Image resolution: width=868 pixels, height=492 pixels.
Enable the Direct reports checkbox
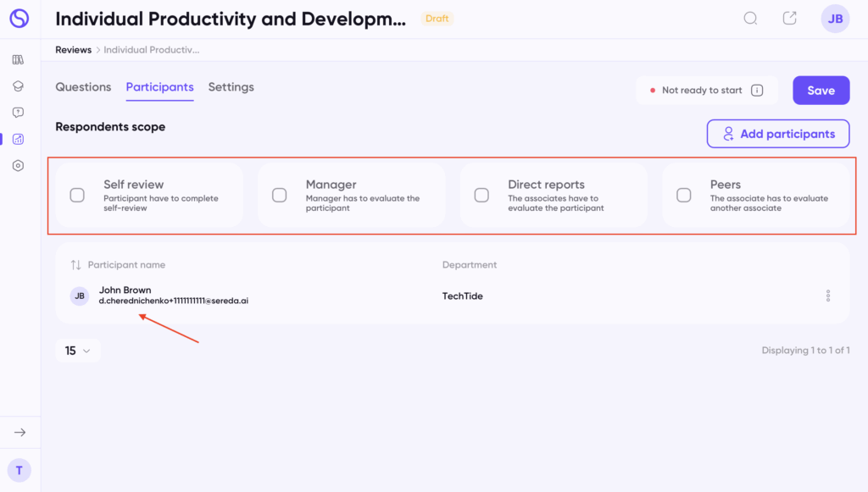point(481,196)
